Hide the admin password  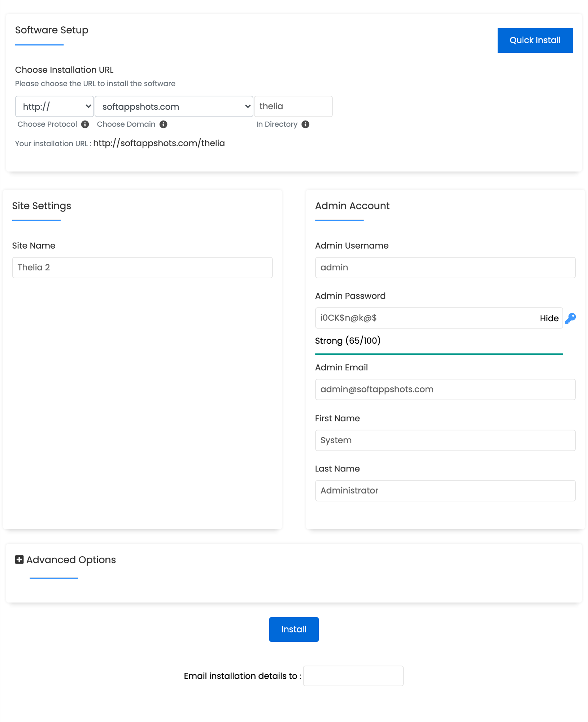[x=549, y=318]
